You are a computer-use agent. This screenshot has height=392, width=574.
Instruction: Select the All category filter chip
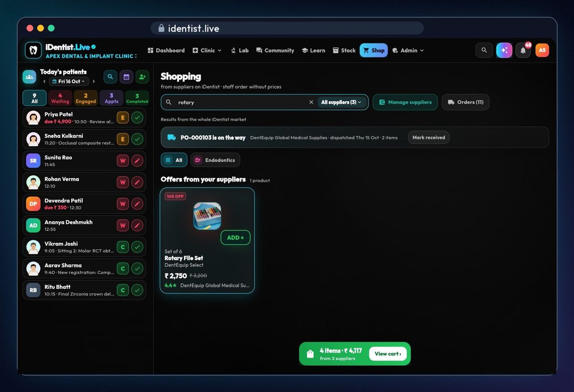174,160
